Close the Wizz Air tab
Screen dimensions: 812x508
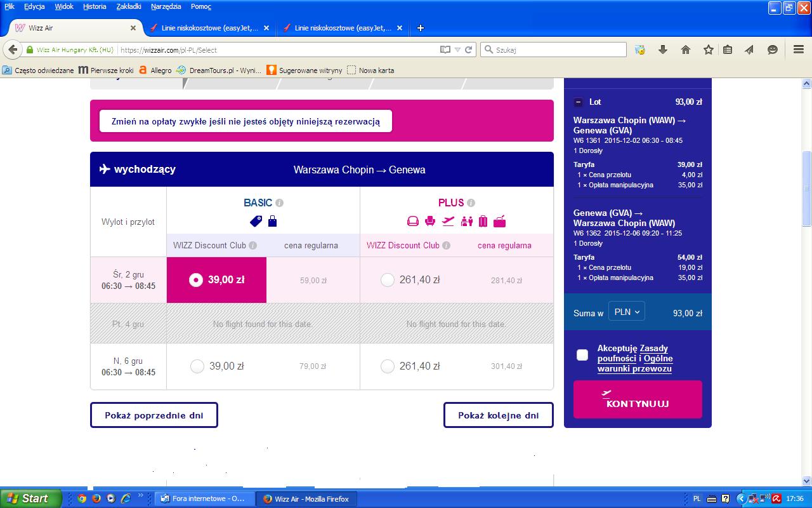133,28
